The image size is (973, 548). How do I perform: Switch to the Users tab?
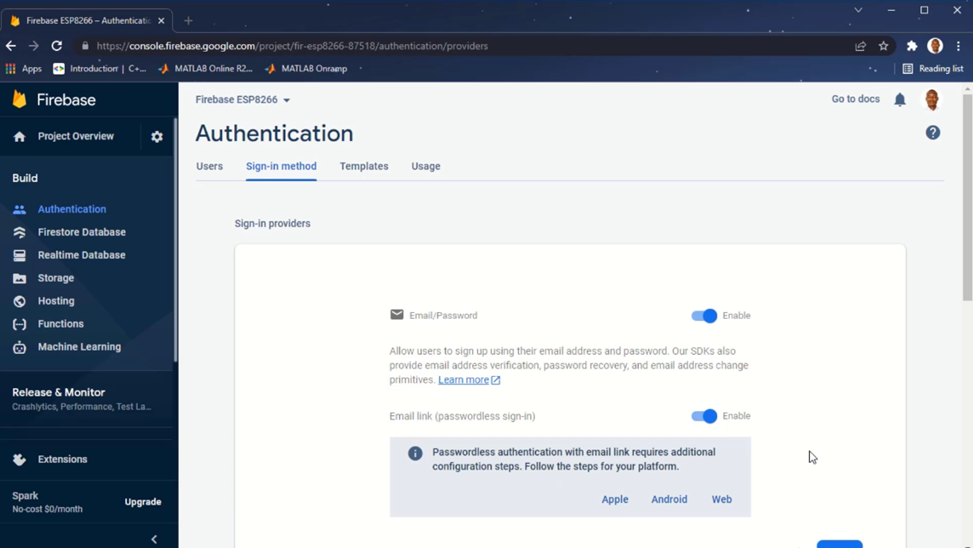pos(209,166)
